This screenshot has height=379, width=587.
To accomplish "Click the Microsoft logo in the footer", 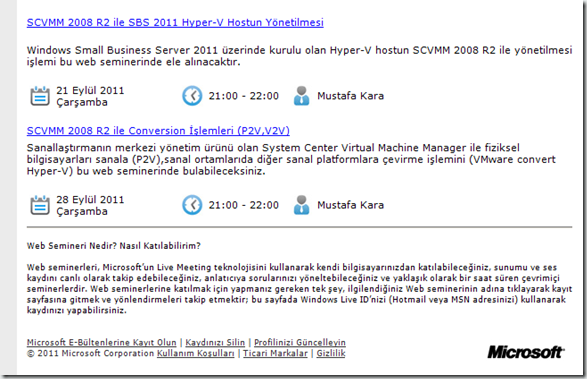I will click(x=526, y=352).
